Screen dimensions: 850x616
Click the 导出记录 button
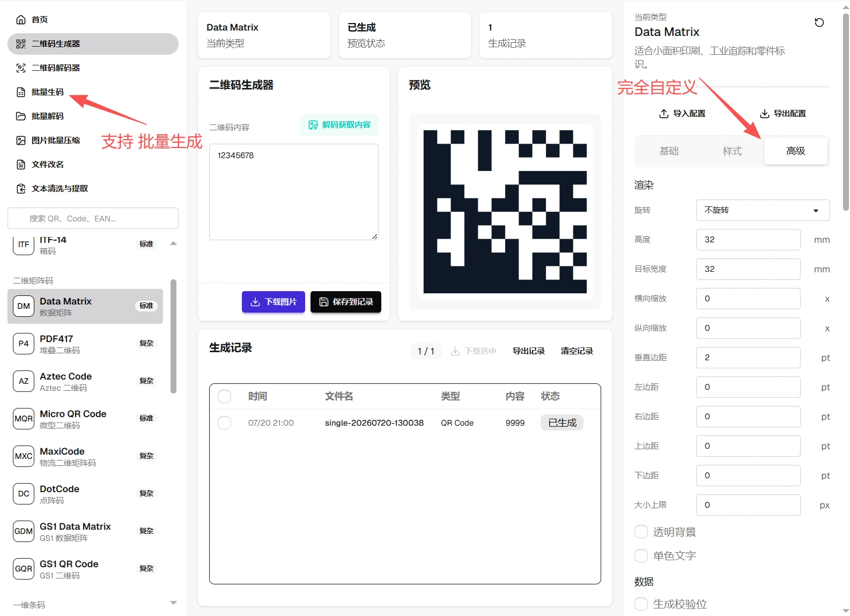[528, 351]
